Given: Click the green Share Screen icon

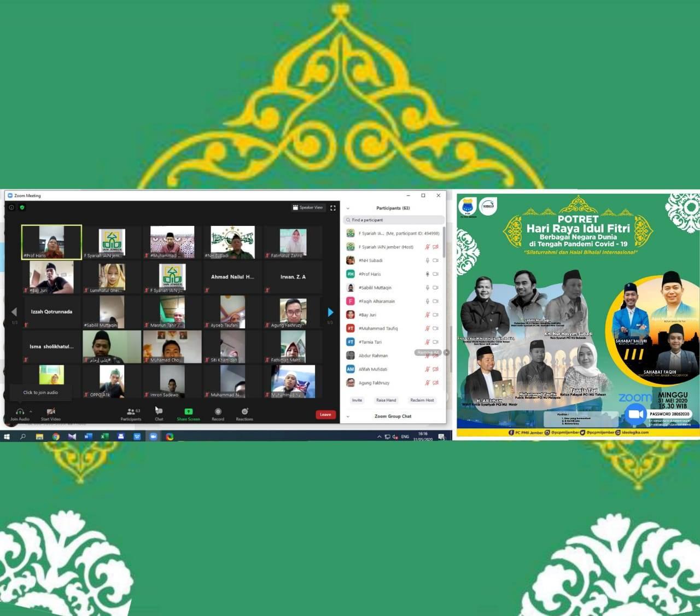Looking at the screenshot, I should (x=188, y=411).
